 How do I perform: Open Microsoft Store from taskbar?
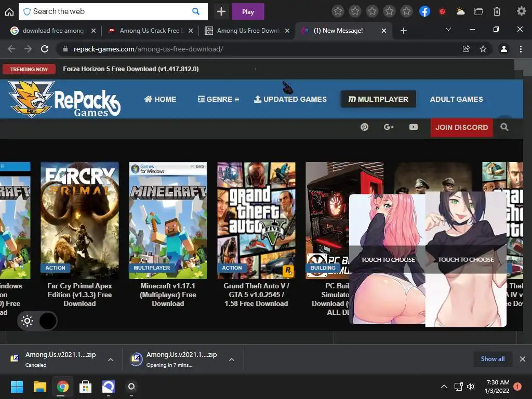pos(85,387)
